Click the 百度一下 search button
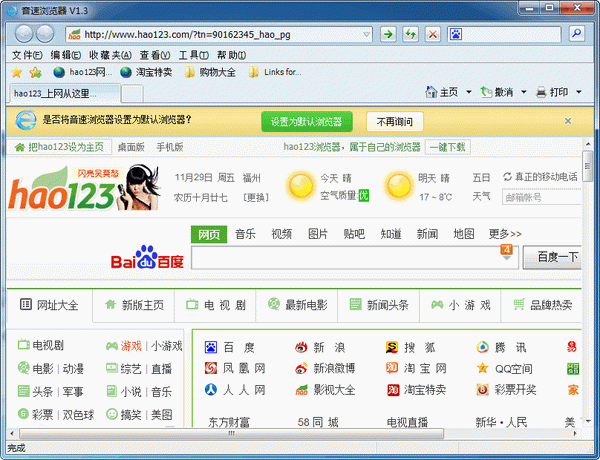The image size is (600, 460). [x=553, y=257]
